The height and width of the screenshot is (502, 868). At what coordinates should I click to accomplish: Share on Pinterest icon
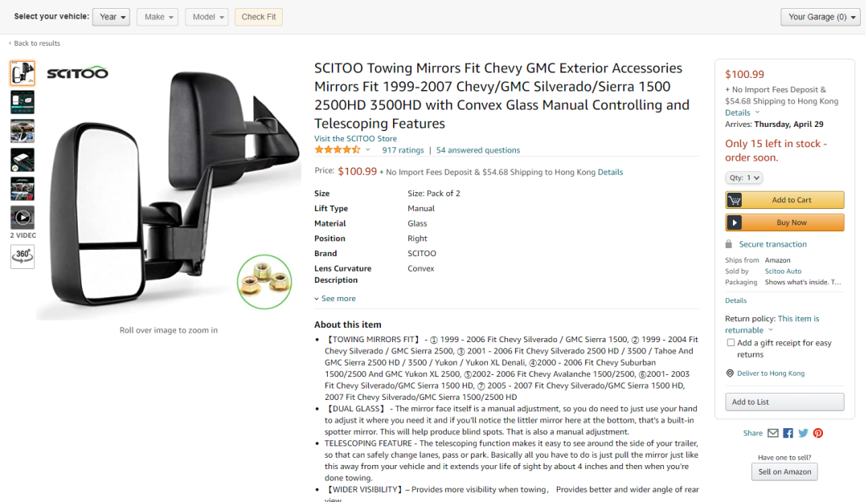coord(817,433)
